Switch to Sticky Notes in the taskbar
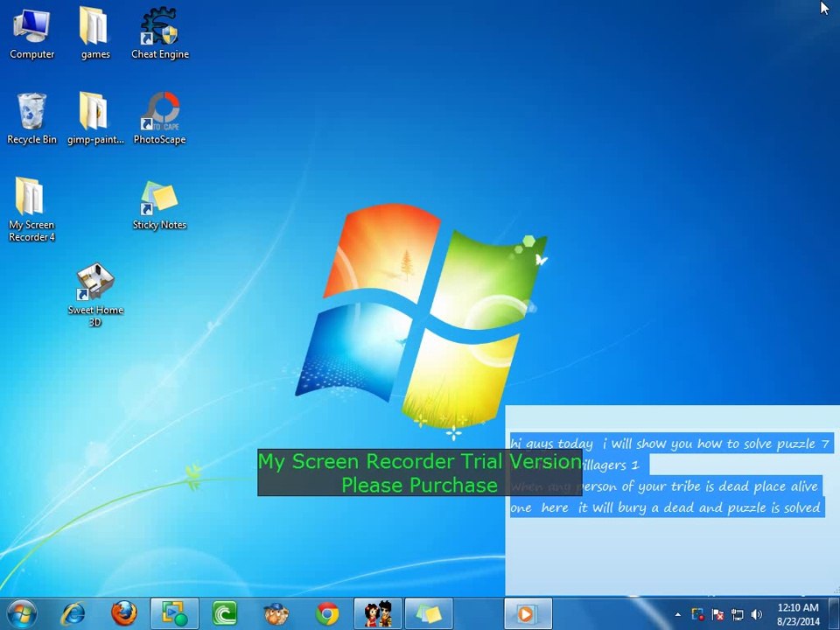Viewport: 840px width, 630px height. click(429, 614)
